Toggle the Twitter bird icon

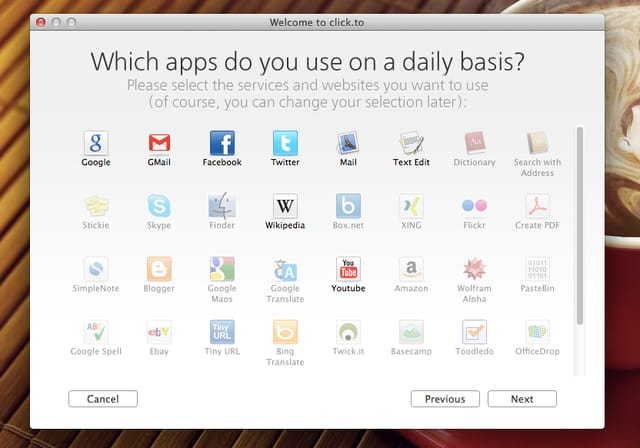(285, 143)
